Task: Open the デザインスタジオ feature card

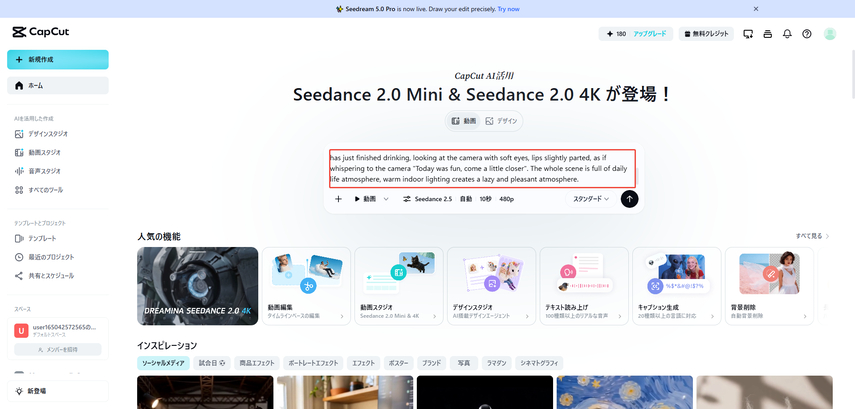Action: pos(492,286)
